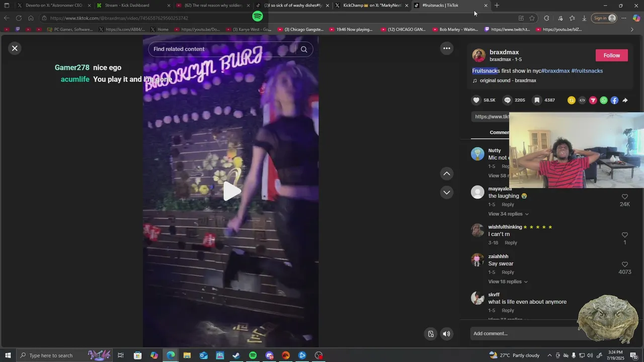The height and width of the screenshot is (362, 644).
Task: Click the TikTok address bar URL
Action: (119, 18)
